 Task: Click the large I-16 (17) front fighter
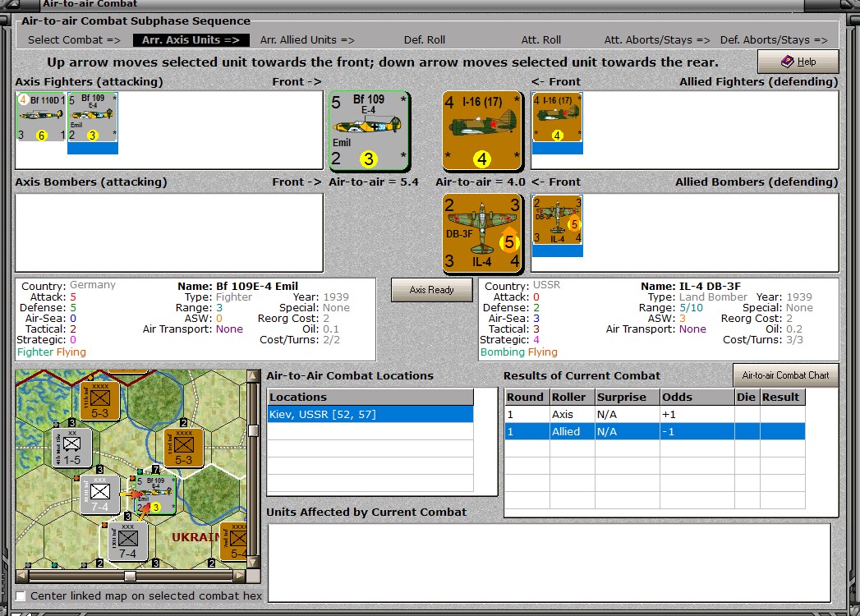coord(482,131)
